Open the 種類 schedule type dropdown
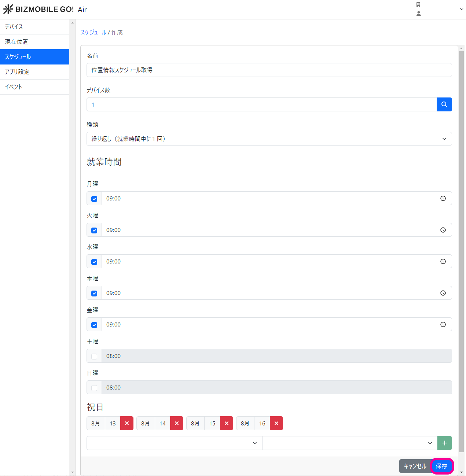 pos(269,139)
